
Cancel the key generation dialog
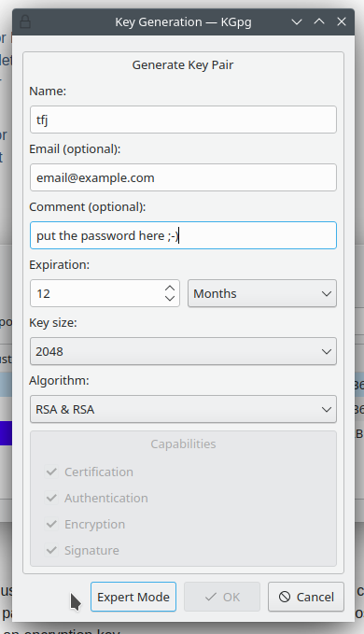306,597
